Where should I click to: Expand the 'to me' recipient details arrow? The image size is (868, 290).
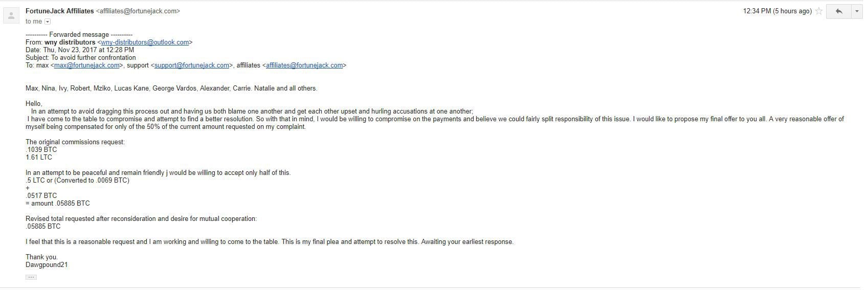(x=48, y=21)
